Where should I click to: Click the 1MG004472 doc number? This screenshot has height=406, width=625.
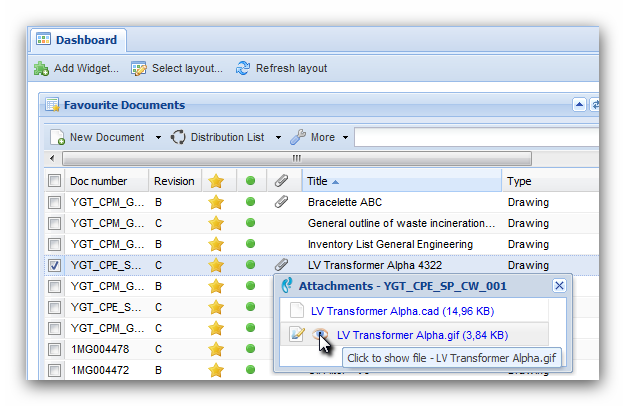100,370
